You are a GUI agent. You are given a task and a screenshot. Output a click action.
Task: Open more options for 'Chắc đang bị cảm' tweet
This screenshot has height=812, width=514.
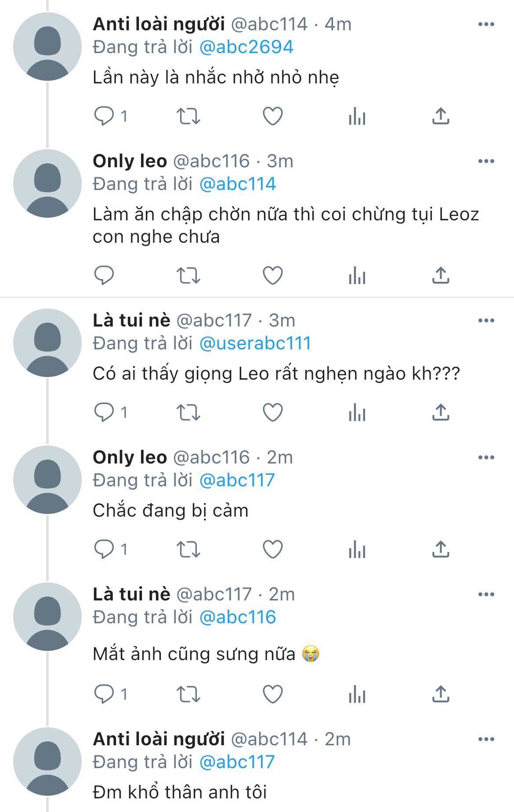[x=486, y=457]
